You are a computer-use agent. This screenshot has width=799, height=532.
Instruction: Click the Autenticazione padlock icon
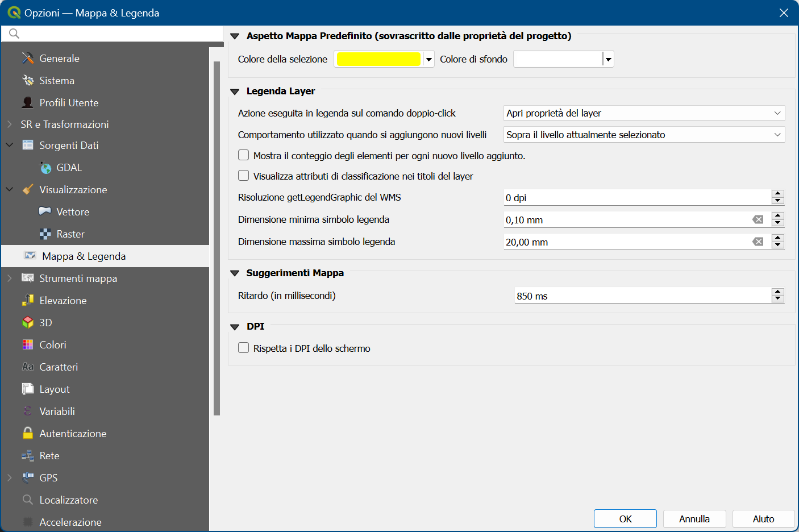coord(28,433)
